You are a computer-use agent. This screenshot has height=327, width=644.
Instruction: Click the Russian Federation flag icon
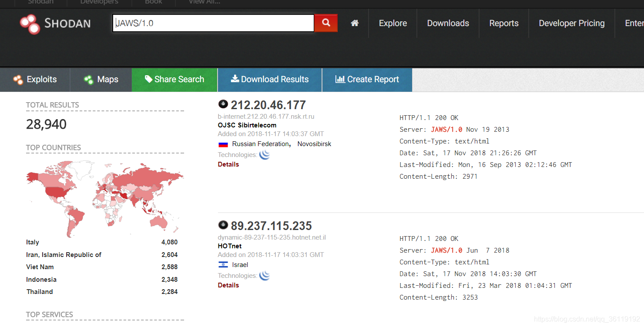(x=223, y=144)
